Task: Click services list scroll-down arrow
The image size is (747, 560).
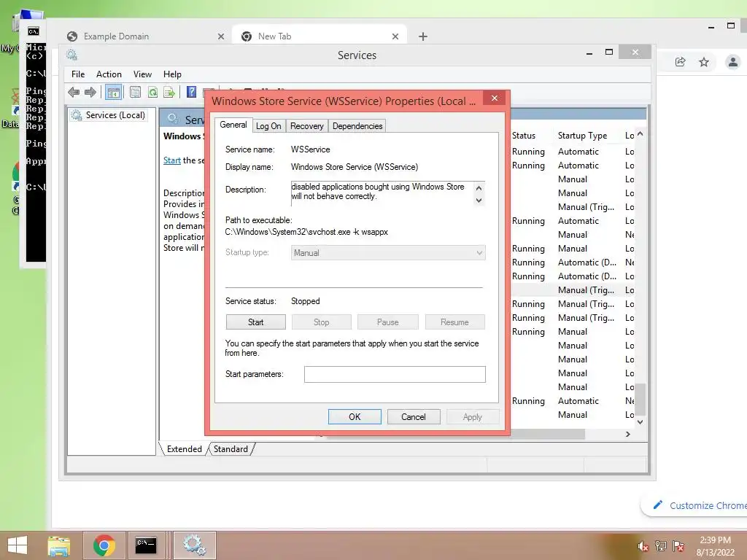Action: click(640, 422)
